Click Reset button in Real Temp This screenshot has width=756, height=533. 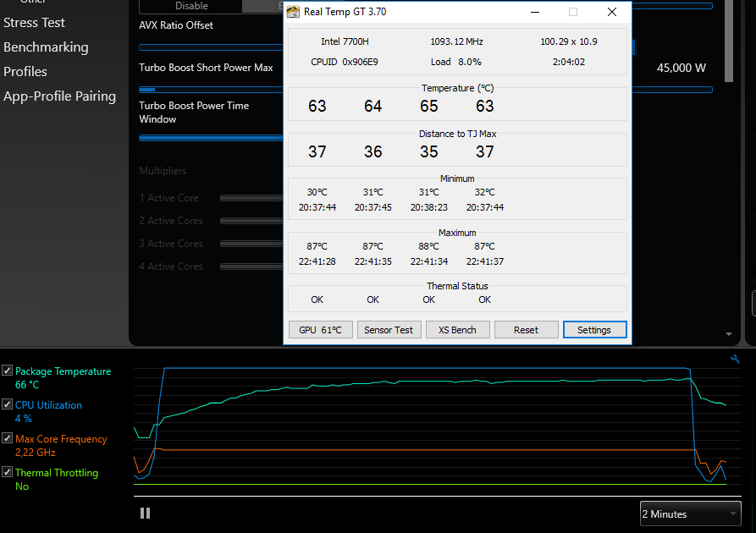526,330
